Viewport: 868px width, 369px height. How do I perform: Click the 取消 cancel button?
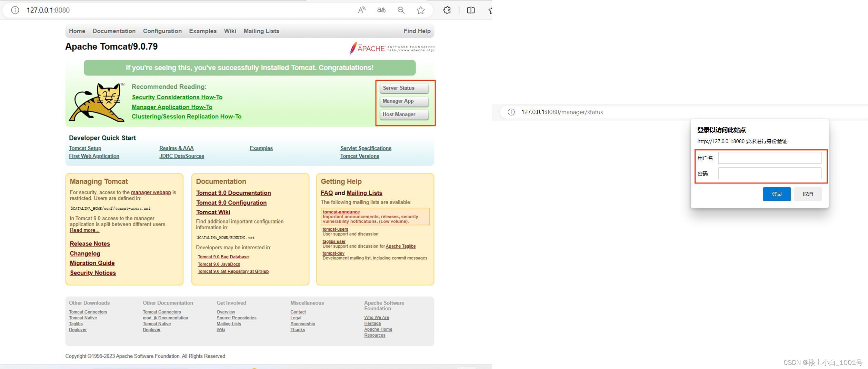(x=808, y=194)
